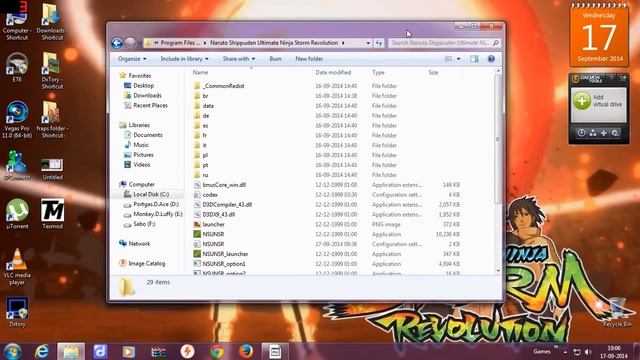Open VLC media player desktop icon

(17, 267)
